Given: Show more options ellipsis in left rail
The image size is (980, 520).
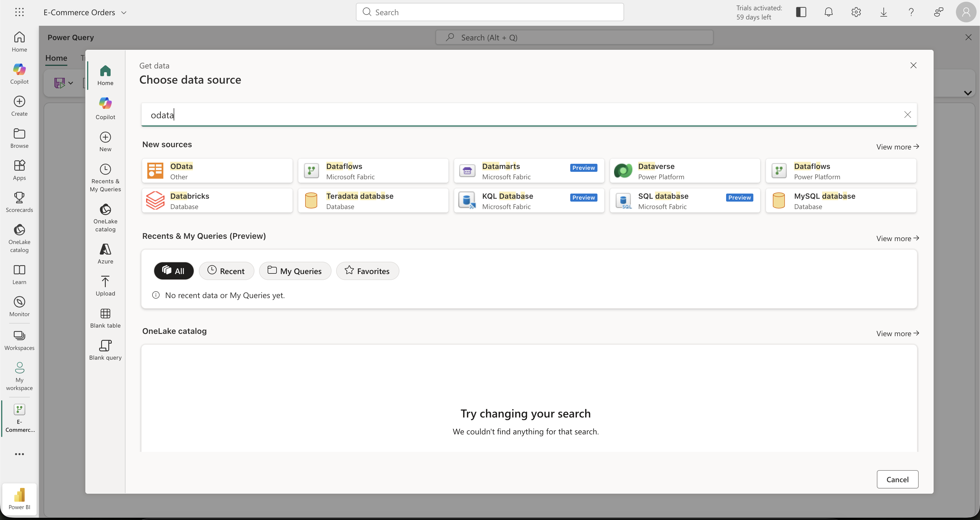Looking at the screenshot, I should (19, 454).
